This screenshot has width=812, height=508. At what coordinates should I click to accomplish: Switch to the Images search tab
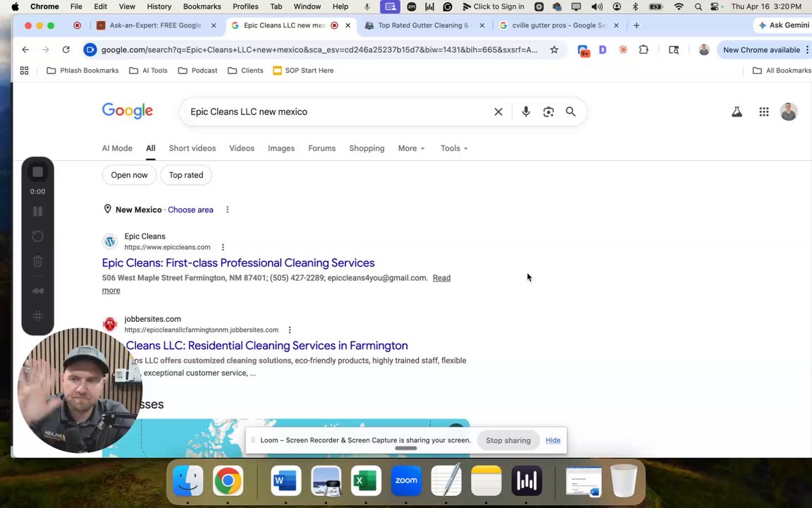tap(281, 148)
